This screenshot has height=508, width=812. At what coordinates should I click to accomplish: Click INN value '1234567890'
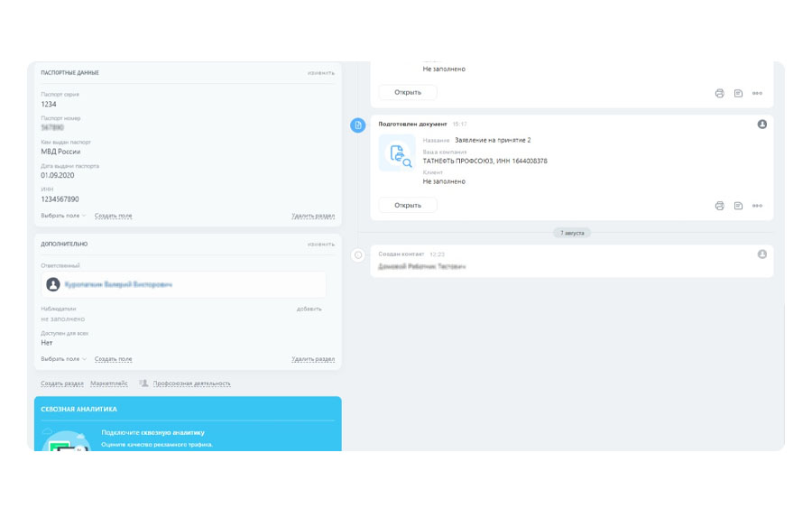[60, 199]
